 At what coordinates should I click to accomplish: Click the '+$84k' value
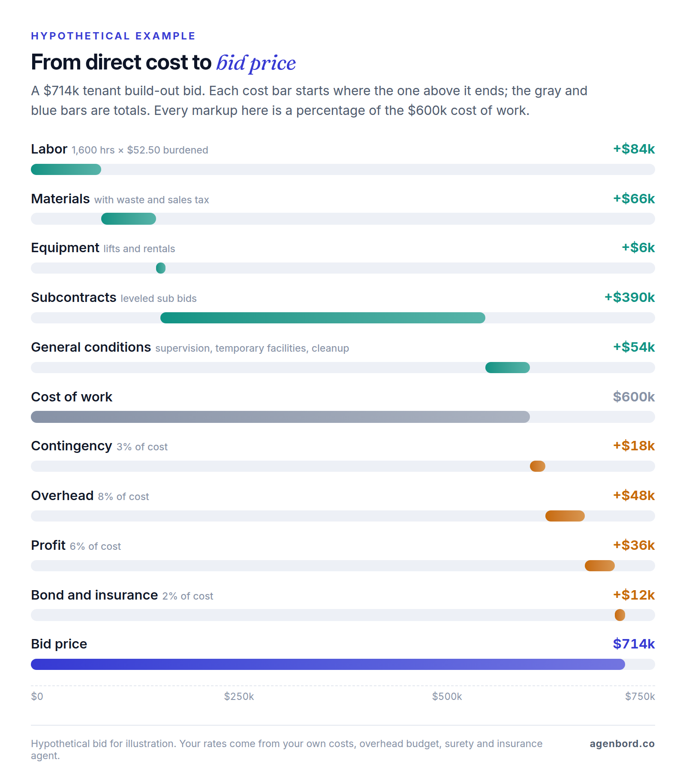[634, 149]
